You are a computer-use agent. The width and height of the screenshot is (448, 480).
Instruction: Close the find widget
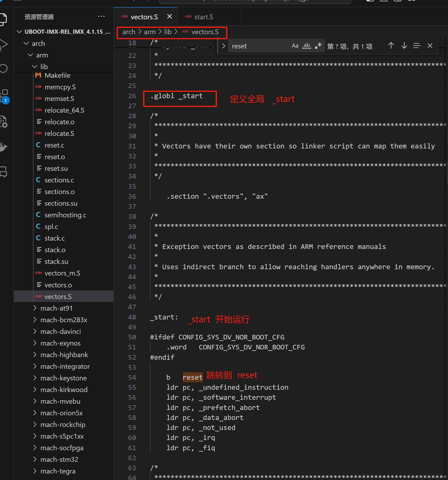[430, 46]
